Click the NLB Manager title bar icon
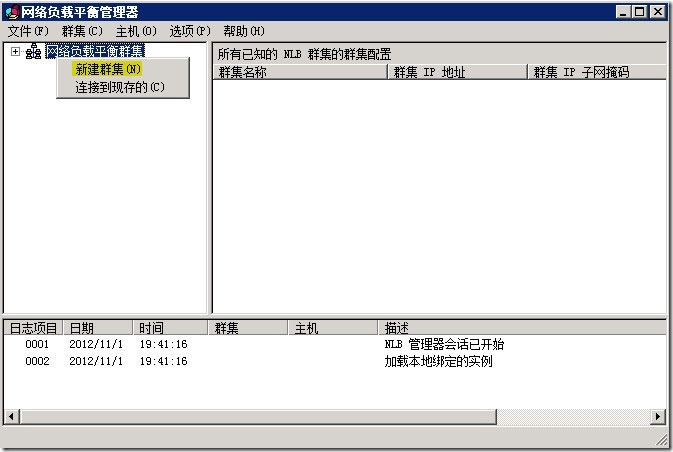Screen dimensions: 673x452 point(12,11)
